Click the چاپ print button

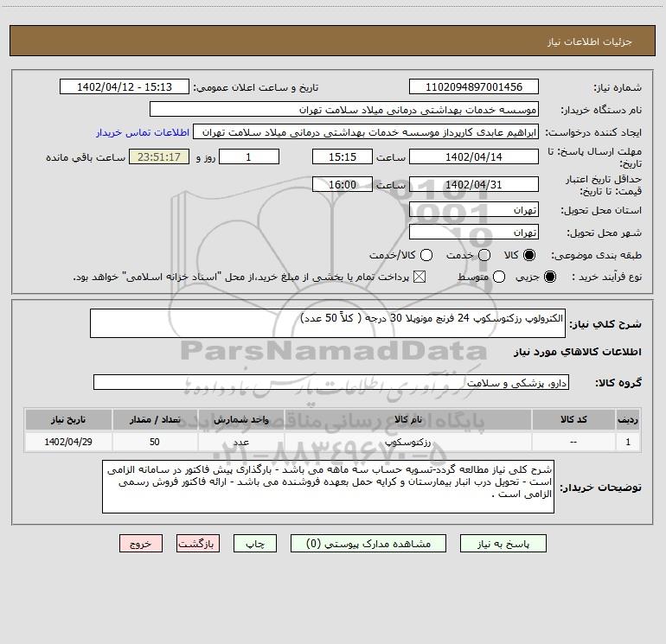pyautogui.click(x=255, y=544)
